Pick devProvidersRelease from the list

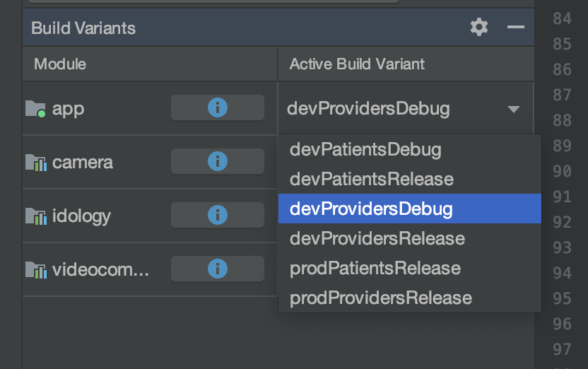click(377, 238)
